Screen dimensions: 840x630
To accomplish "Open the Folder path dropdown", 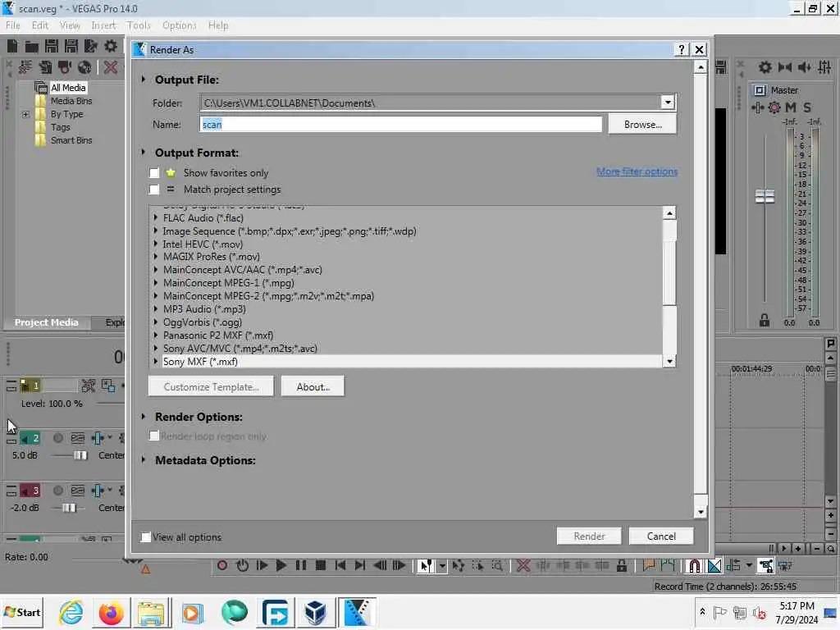I will pos(668,103).
